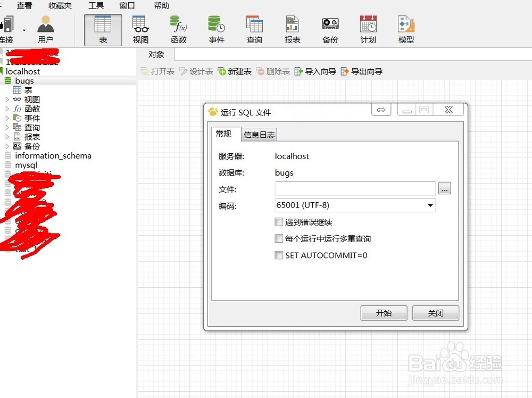Select the 事件 clock icon in tree

17,118
